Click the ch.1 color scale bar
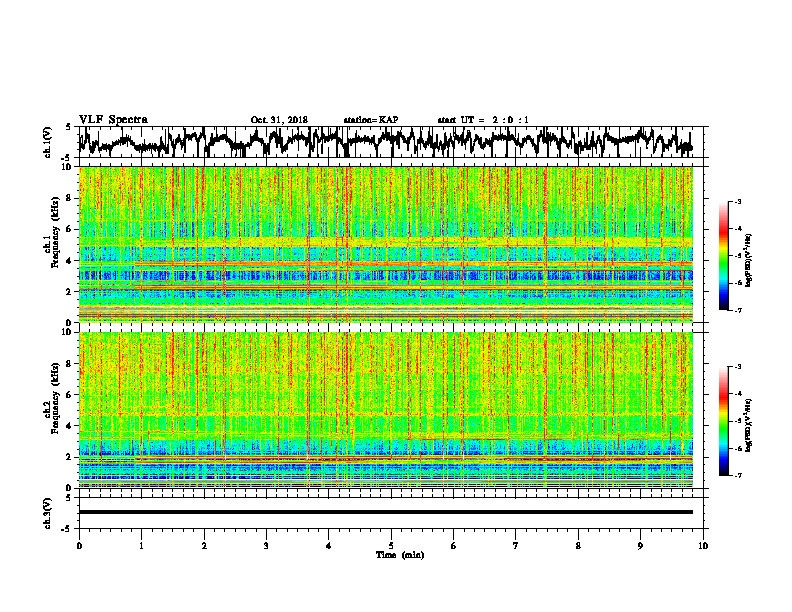 coord(724,256)
